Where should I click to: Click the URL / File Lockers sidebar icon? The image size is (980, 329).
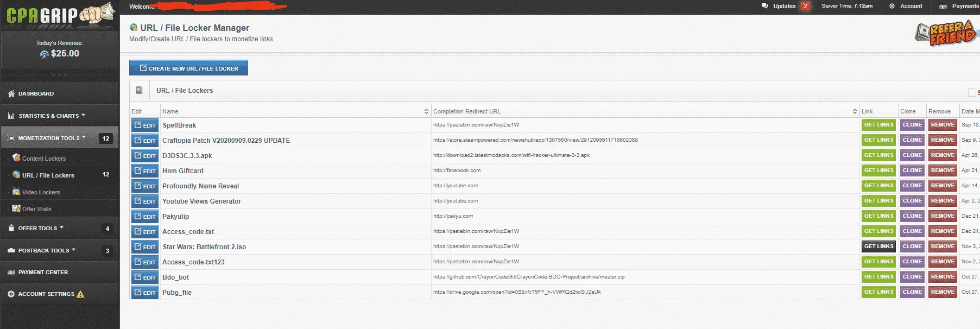[x=16, y=175]
